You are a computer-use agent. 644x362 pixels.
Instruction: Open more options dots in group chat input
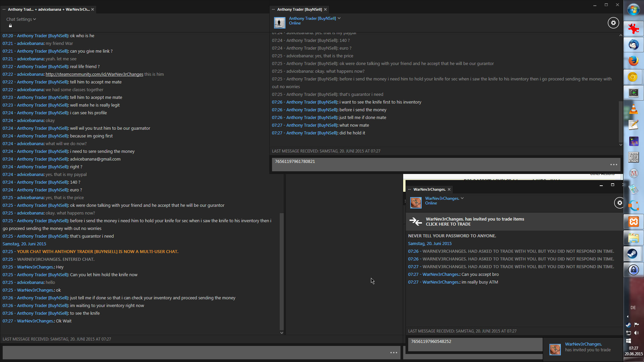[x=393, y=353]
